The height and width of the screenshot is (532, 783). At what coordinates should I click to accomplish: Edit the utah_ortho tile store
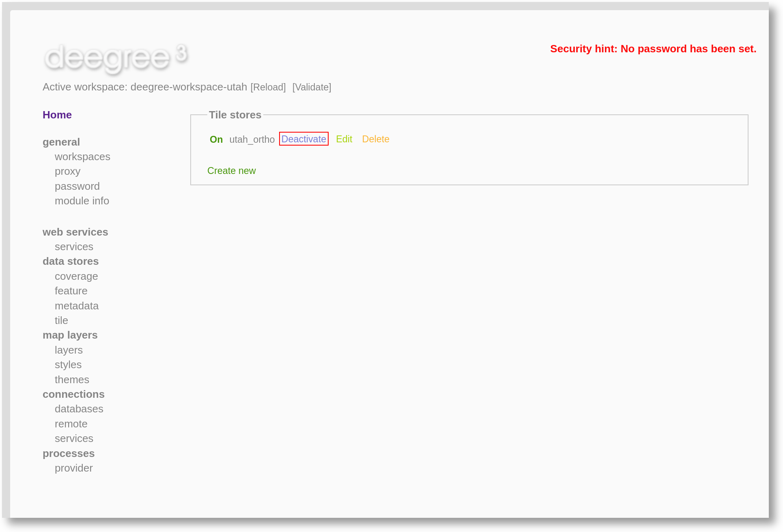344,139
